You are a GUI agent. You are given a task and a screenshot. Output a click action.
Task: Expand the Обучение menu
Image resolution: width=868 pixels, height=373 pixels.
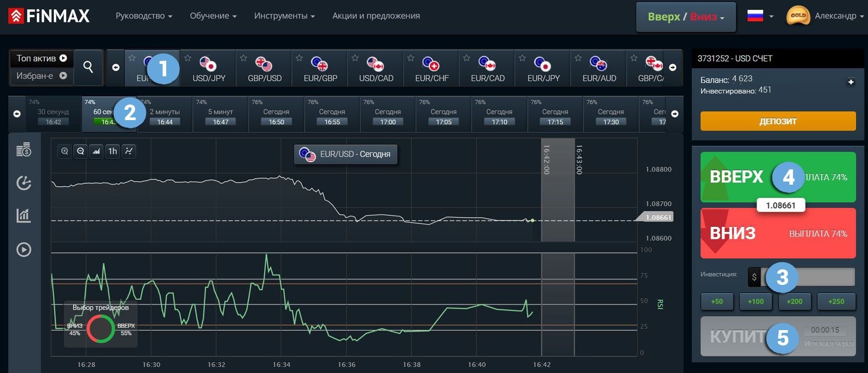tap(213, 16)
